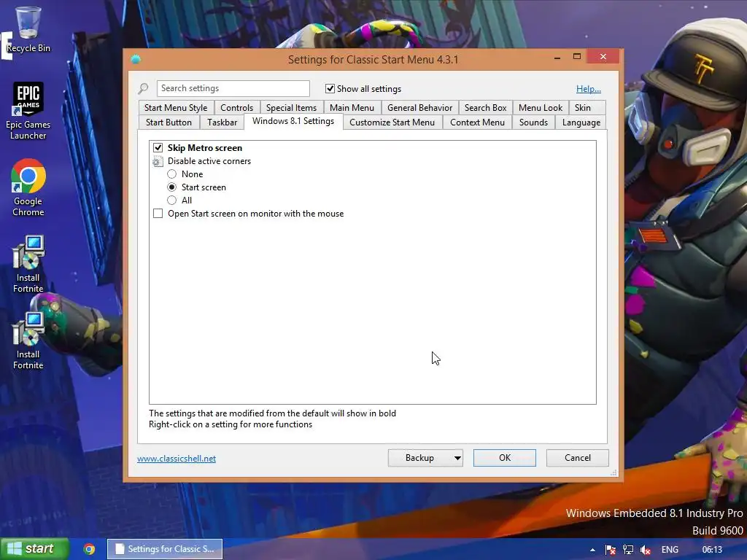Open the Customize Start Menu tab
This screenshot has width=747, height=560.
pyautogui.click(x=392, y=122)
